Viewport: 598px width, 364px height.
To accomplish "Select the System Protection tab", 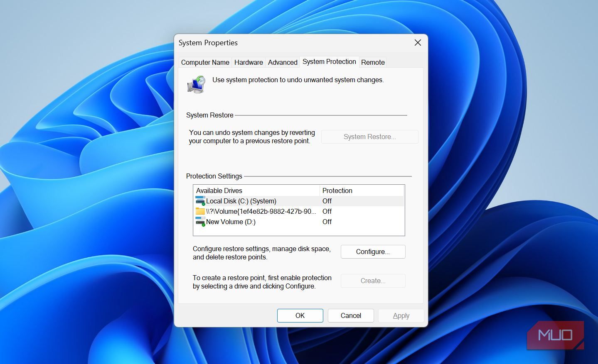I will click(329, 61).
